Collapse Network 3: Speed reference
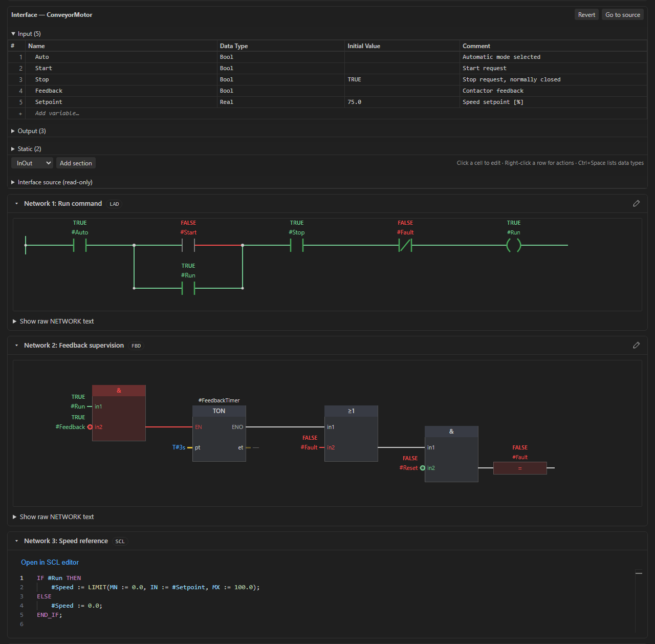 pyautogui.click(x=16, y=541)
